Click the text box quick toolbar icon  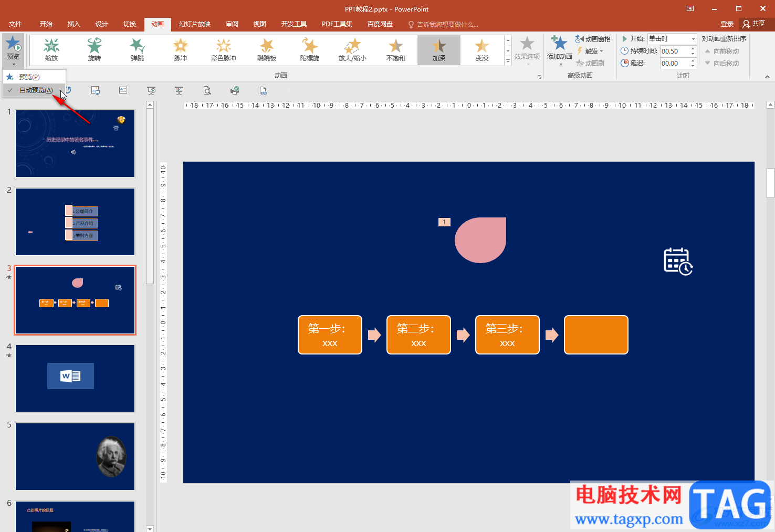tap(123, 90)
